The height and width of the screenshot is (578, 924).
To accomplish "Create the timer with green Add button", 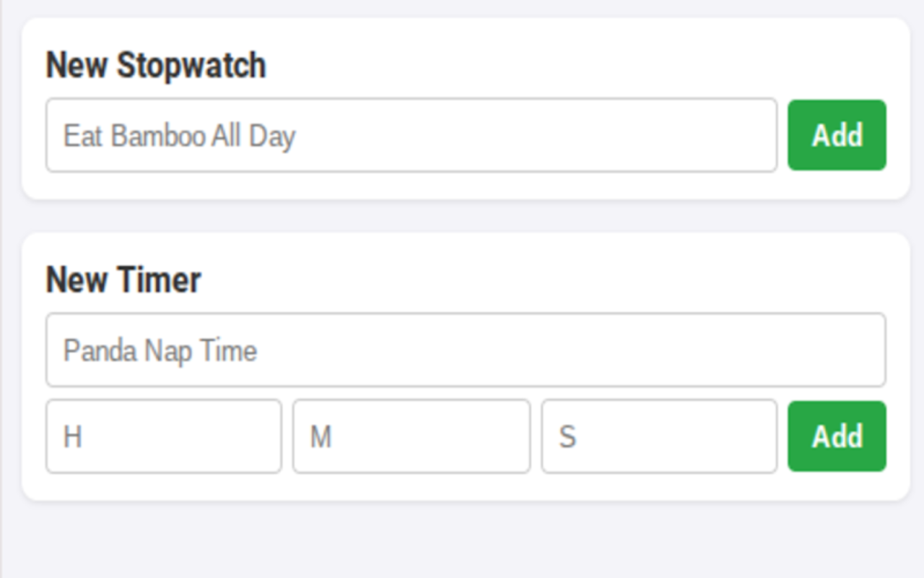I will (x=837, y=436).
